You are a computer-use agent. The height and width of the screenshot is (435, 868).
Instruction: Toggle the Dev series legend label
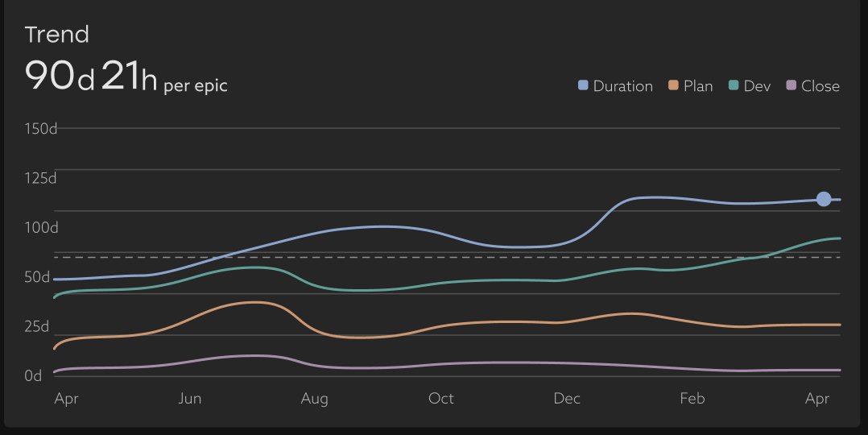757,86
